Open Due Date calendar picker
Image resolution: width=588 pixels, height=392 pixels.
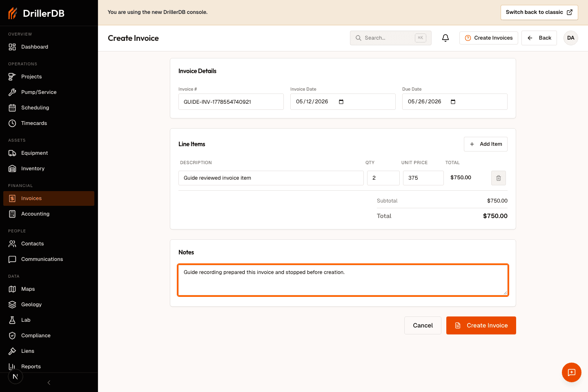point(453,102)
